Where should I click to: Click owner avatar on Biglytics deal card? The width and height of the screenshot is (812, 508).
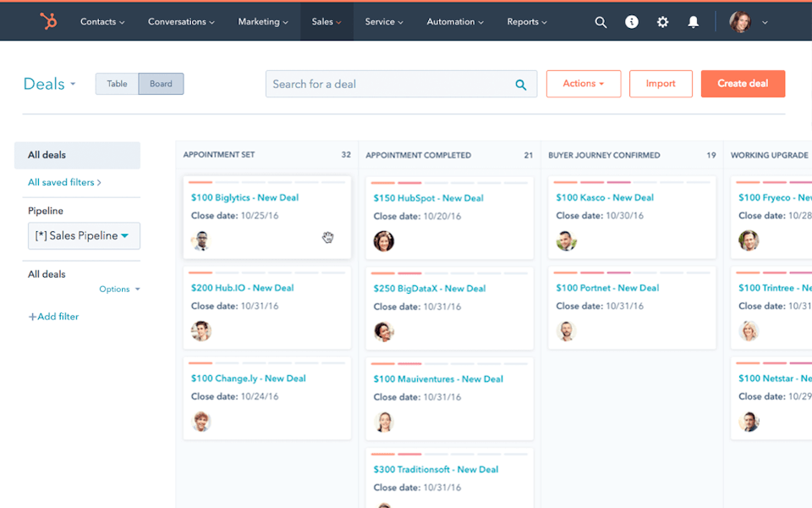click(x=201, y=240)
